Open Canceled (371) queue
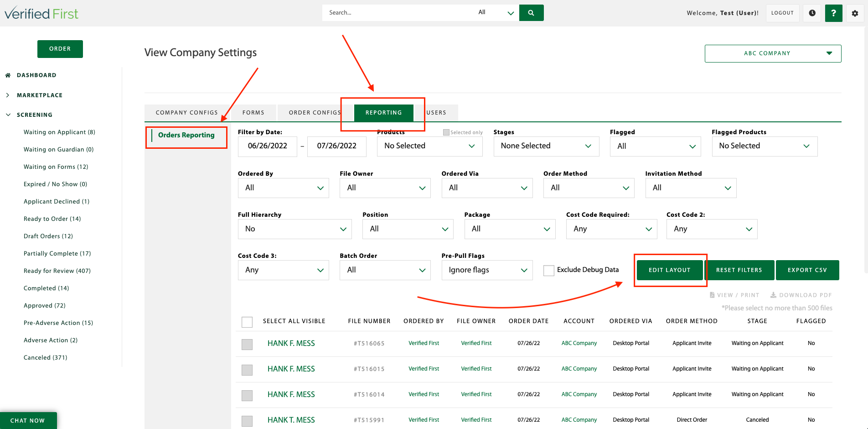The height and width of the screenshot is (429, 868). [x=45, y=358]
